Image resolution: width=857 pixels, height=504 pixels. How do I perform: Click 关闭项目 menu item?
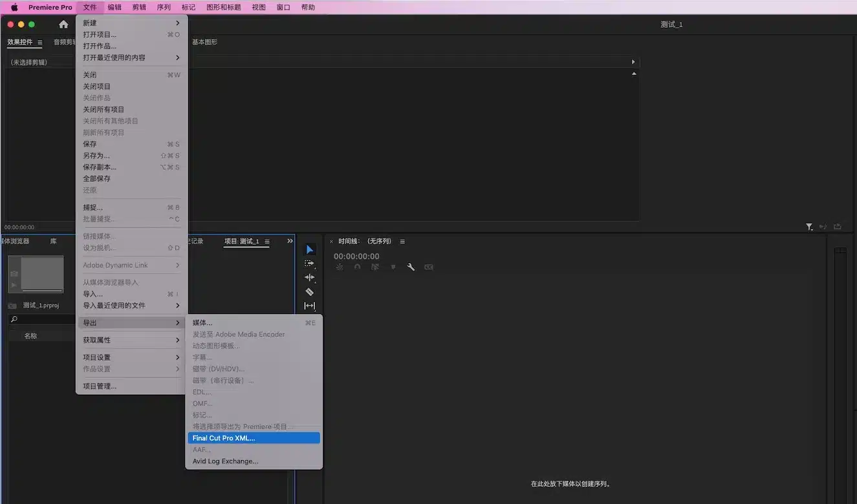(x=132, y=87)
